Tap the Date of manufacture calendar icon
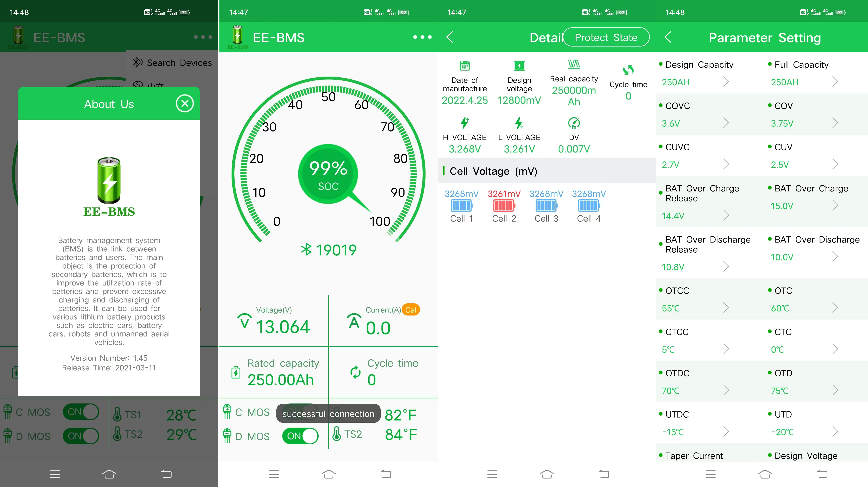This screenshot has width=868, height=487. 465,66
